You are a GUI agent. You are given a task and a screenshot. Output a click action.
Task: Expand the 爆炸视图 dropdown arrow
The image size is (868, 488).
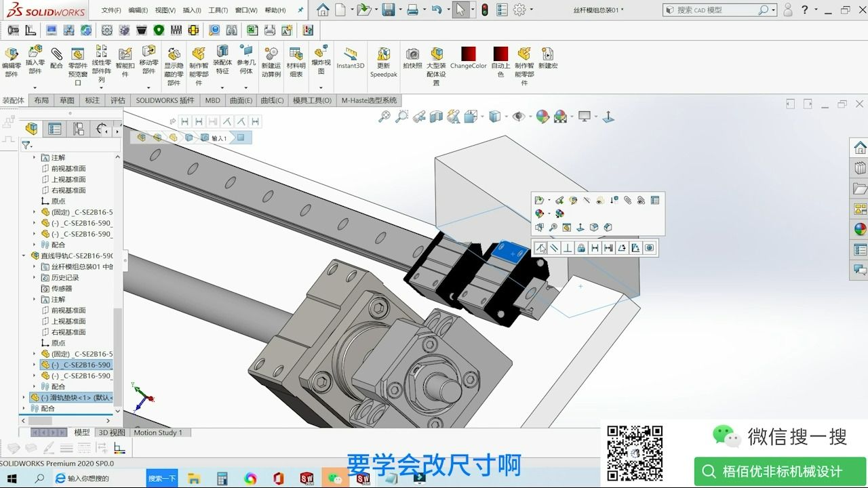[x=321, y=87]
